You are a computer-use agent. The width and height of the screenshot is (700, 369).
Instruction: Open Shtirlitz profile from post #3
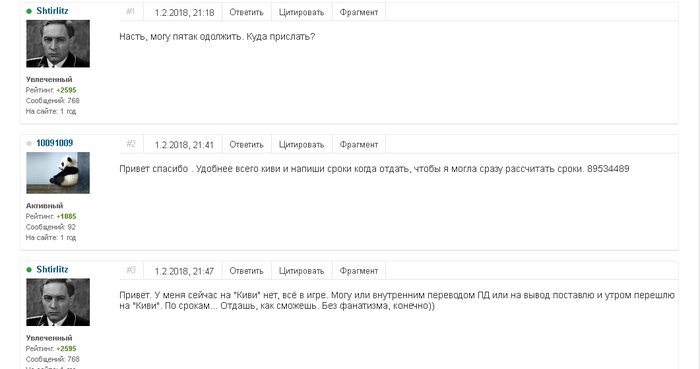(x=52, y=269)
